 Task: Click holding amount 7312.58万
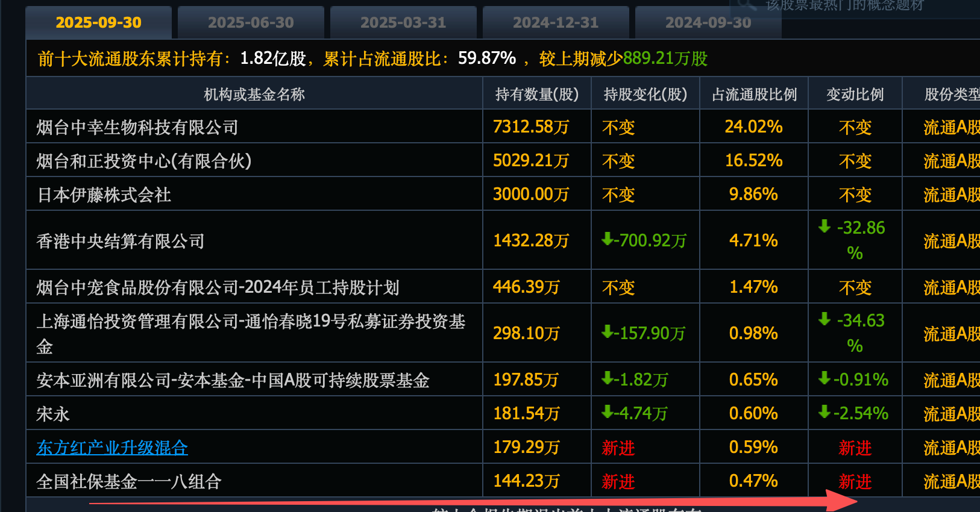pos(531,126)
